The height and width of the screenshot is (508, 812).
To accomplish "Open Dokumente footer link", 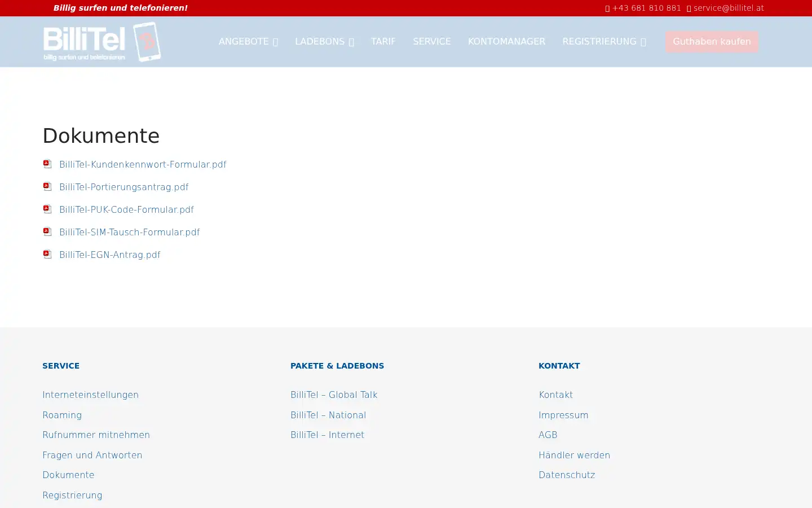I will [68, 475].
